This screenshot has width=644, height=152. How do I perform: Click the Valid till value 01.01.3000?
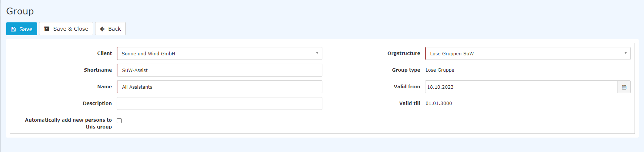tap(439, 103)
